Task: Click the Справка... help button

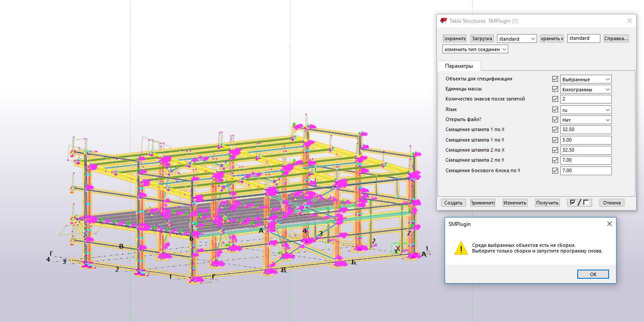Action: [616, 38]
